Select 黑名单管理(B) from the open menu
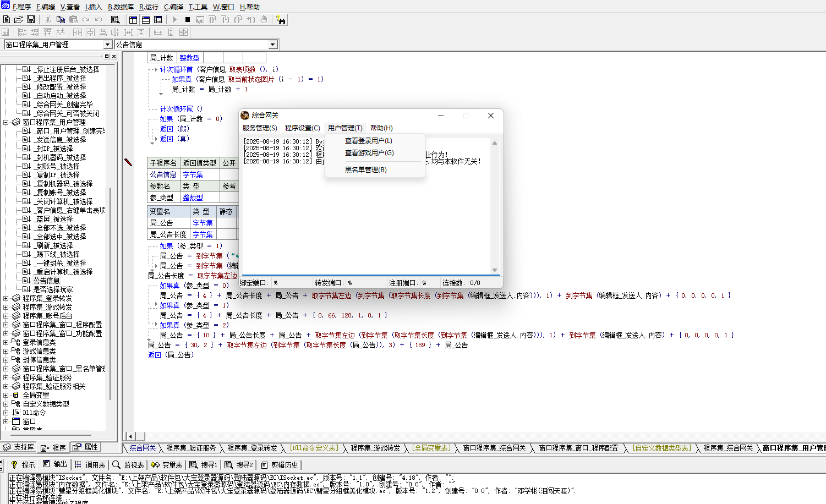The width and height of the screenshot is (826, 504). tap(365, 169)
